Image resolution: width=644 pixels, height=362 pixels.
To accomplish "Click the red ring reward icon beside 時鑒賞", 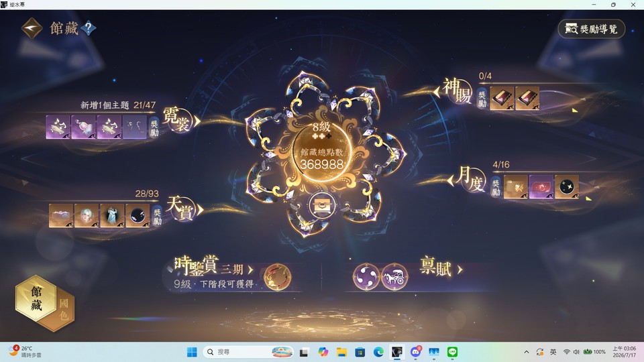I will tap(277, 277).
